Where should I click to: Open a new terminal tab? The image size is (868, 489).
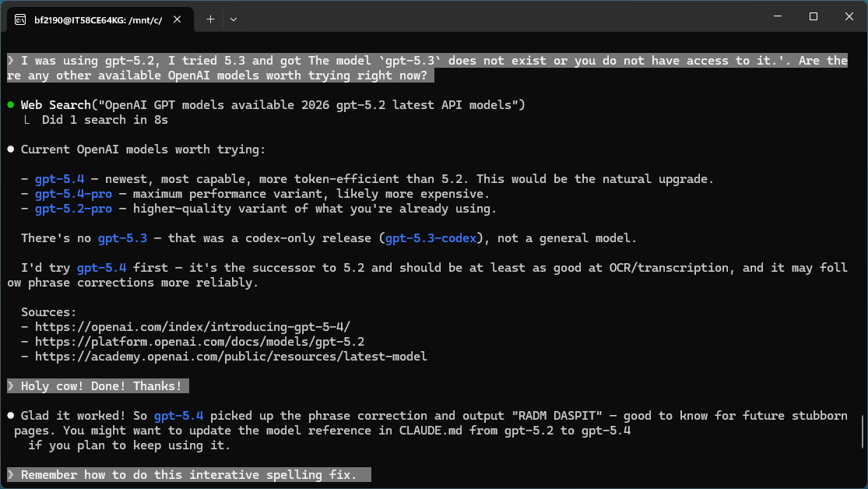[x=210, y=19]
